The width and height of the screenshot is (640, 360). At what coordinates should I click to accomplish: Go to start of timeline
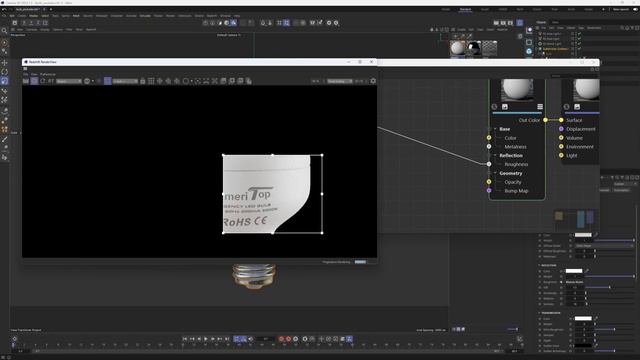click(184, 339)
